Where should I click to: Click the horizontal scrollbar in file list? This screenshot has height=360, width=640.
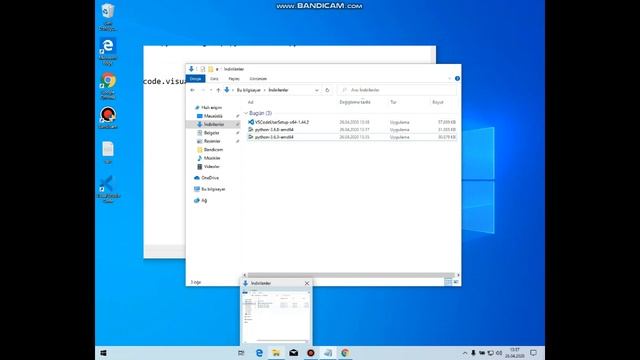click(x=351, y=275)
